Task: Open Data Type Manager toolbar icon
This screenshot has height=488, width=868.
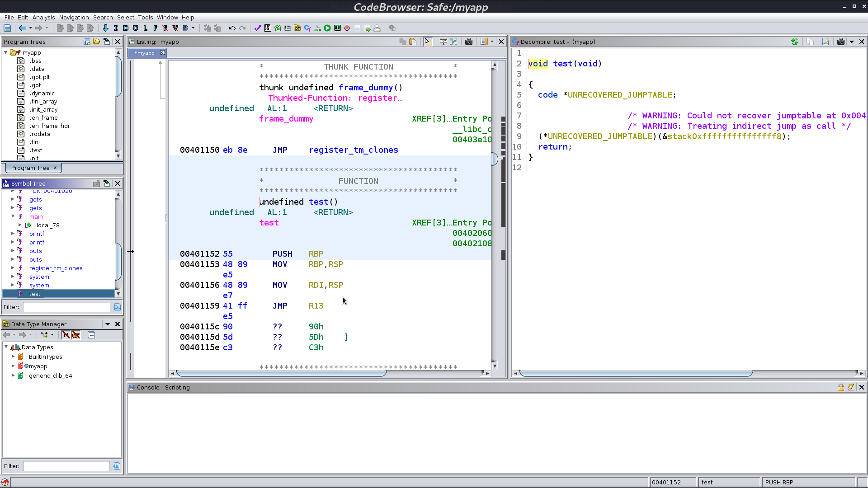Action: 297,28
